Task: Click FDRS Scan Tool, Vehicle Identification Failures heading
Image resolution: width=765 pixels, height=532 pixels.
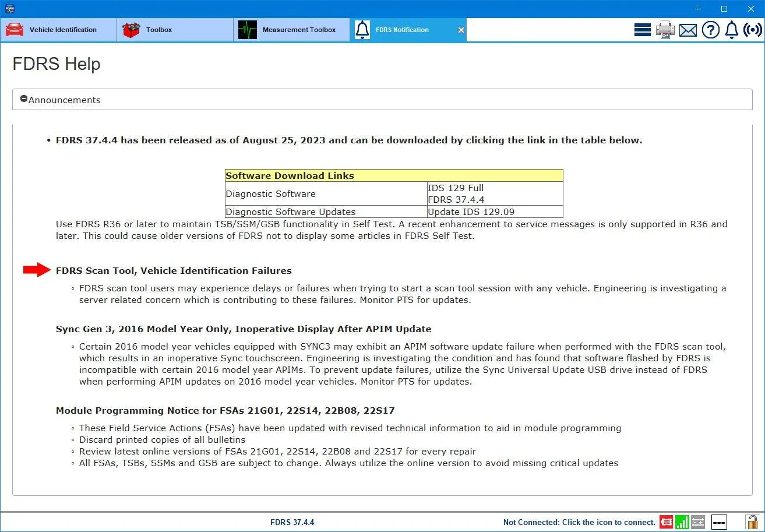Action: click(x=174, y=270)
